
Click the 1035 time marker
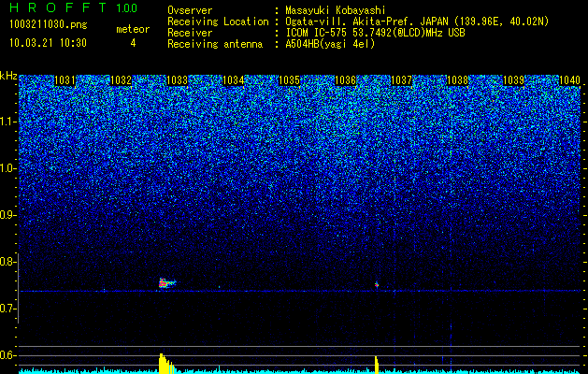[x=290, y=80]
